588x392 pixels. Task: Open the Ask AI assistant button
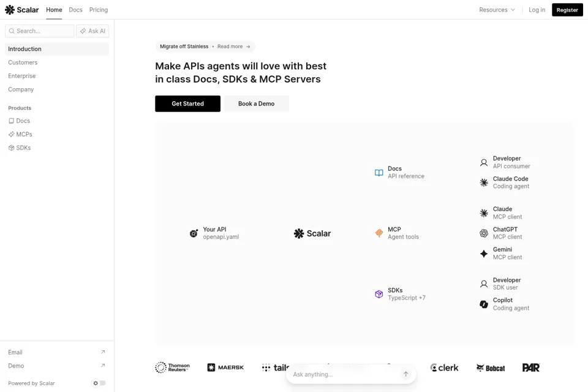(x=92, y=31)
